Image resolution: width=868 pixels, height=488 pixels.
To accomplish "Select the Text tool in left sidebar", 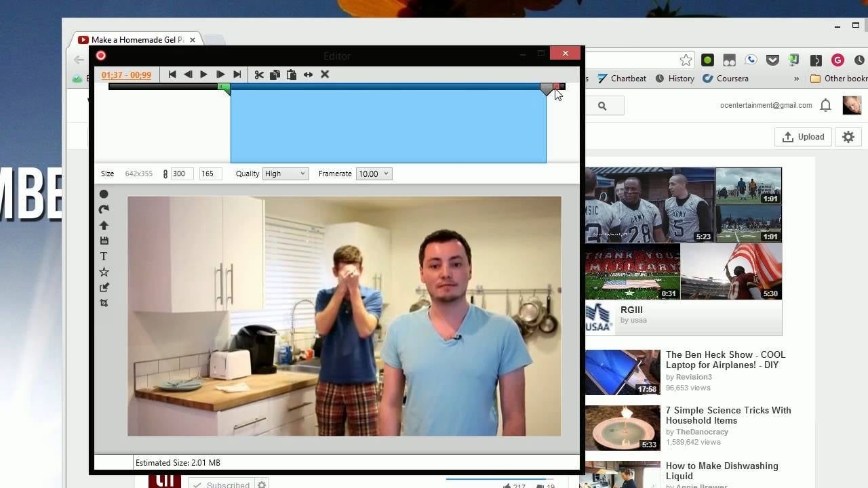I will pos(104,256).
